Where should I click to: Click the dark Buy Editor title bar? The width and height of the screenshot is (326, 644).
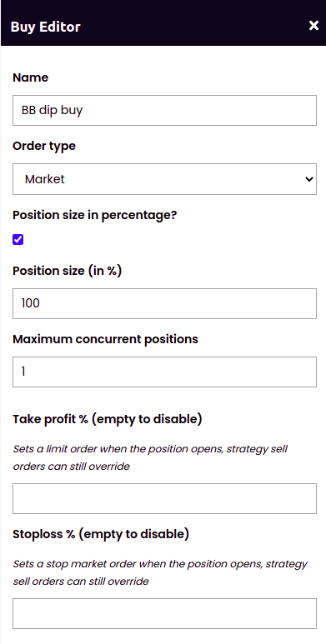pyautogui.click(x=163, y=23)
